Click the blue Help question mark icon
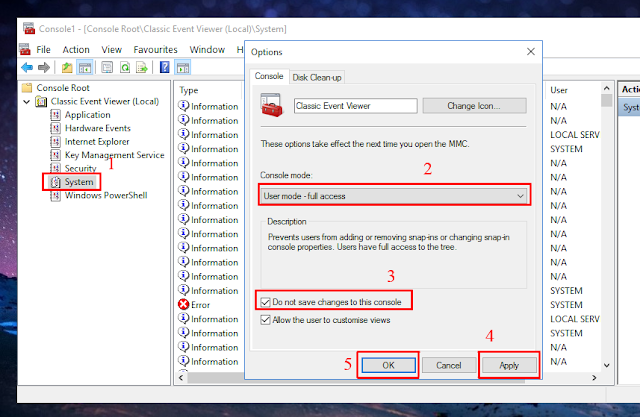This screenshot has height=417, width=640. tap(164, 67)
